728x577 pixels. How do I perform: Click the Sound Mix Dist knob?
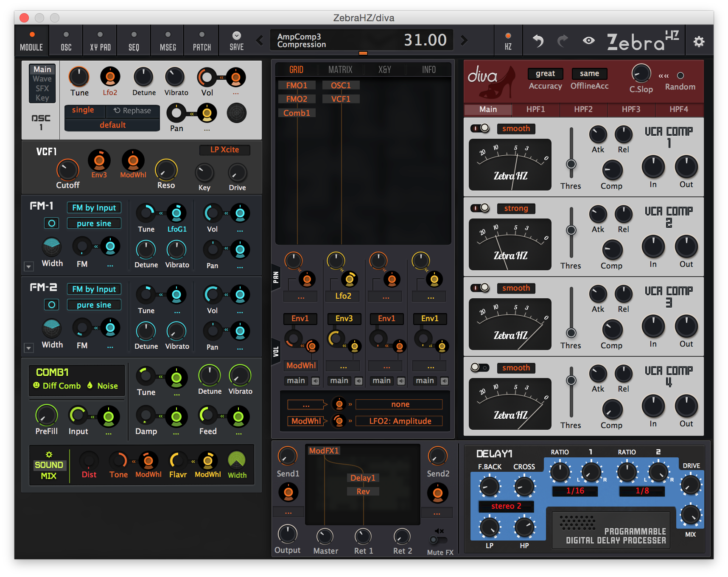click(89, 461)
